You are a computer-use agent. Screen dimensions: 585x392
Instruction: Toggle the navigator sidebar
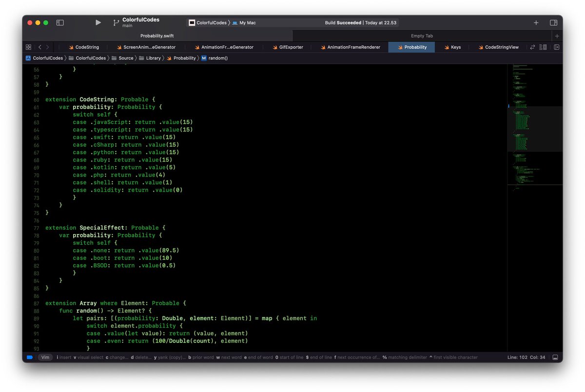click(x=60, y=22)
